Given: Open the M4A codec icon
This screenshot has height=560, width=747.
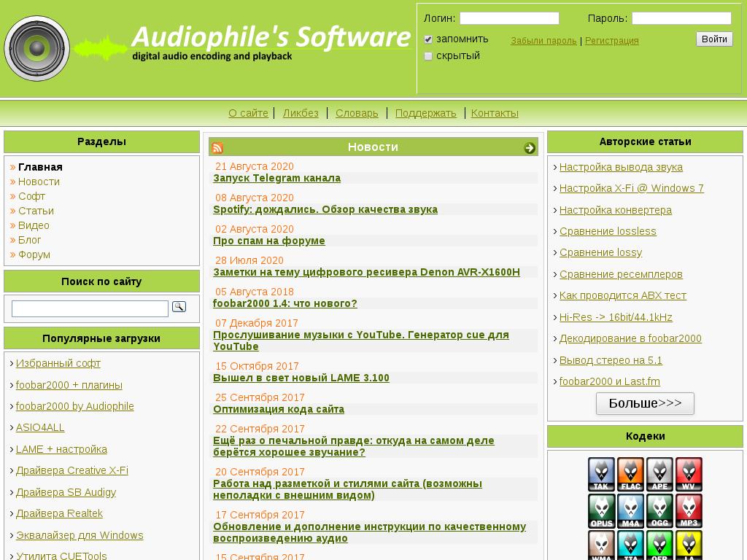Looking at the screenshot, I should coord(631,511).
